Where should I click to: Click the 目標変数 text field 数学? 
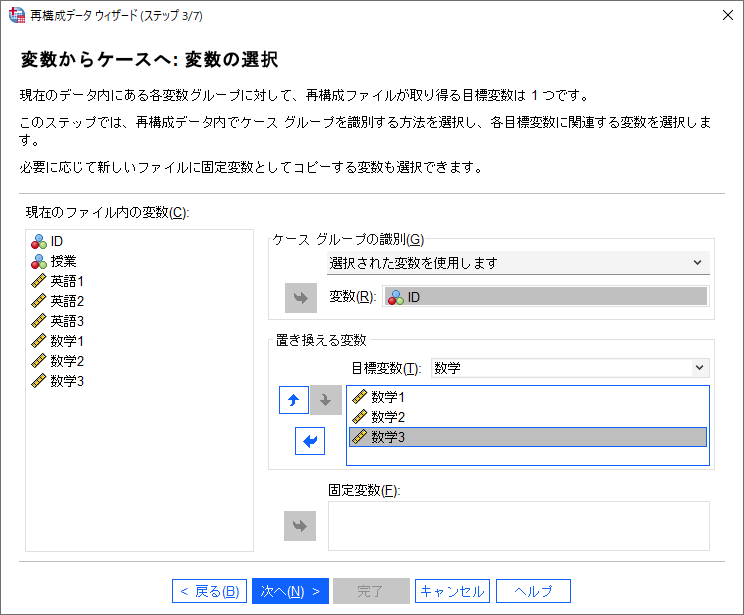tap(560, 368)
